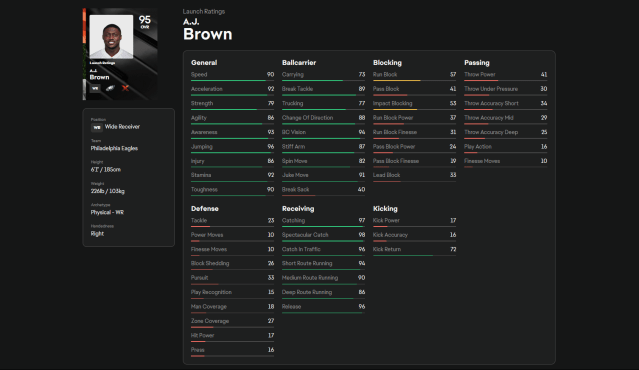This screenshot has height=370, width=639.
Task: Click the Run Block yellow rating bar
Action: 414,81
